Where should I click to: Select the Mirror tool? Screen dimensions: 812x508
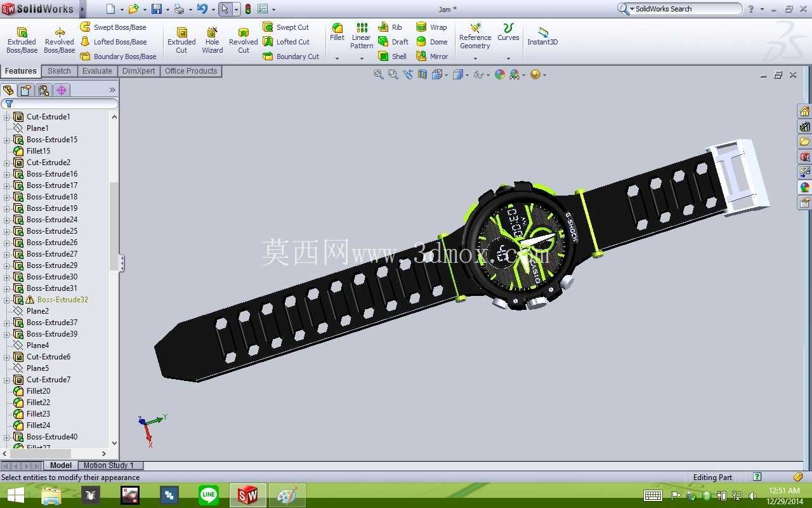pyautogui.click(x=433, y=57)
